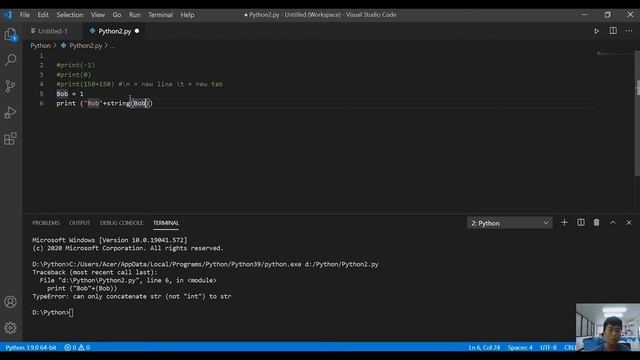Viewport: 640px width, 360px height.
Task: Split the terminal panel
Action: click(580, 222)
